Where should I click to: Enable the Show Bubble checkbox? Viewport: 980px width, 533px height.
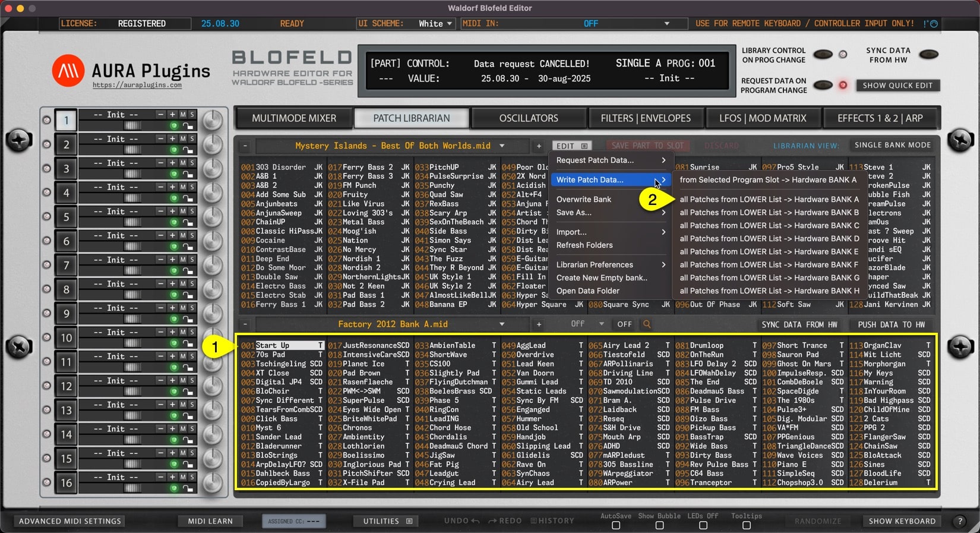(x=659, y=525)
